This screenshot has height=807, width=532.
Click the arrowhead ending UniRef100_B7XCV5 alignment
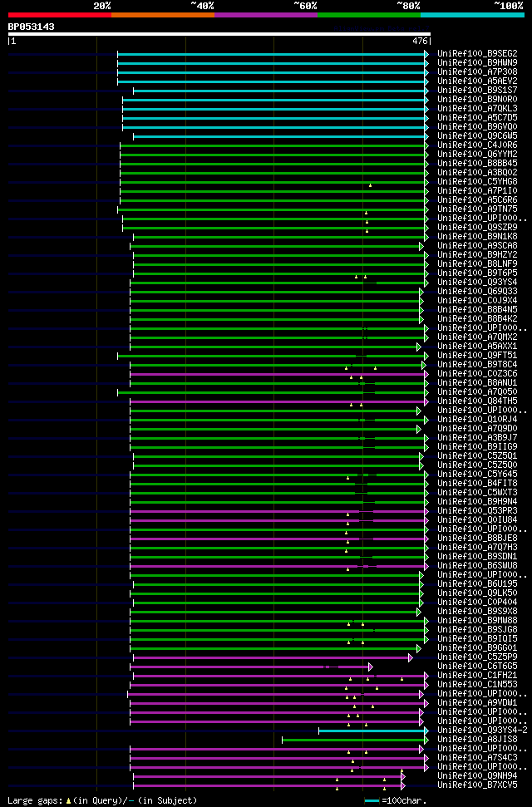403,785
